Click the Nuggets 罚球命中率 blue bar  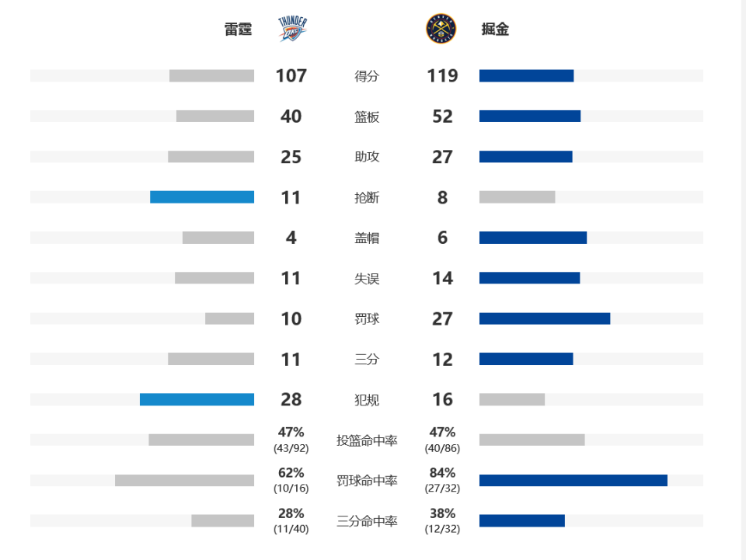573,480
